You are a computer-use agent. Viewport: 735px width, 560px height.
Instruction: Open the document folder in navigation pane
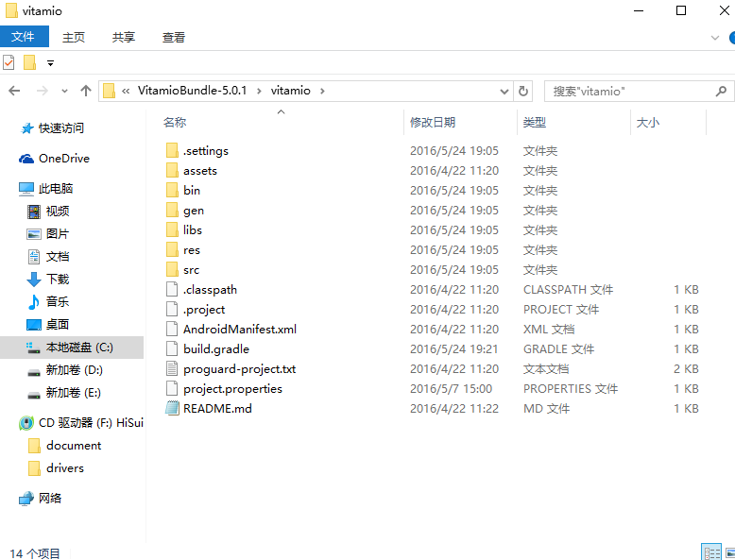click(x=74, y=445)
